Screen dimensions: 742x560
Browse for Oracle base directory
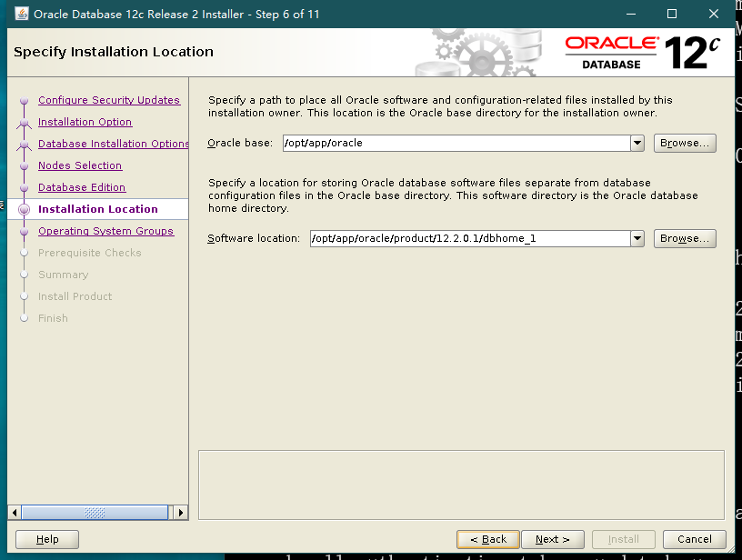click(685, 143)
